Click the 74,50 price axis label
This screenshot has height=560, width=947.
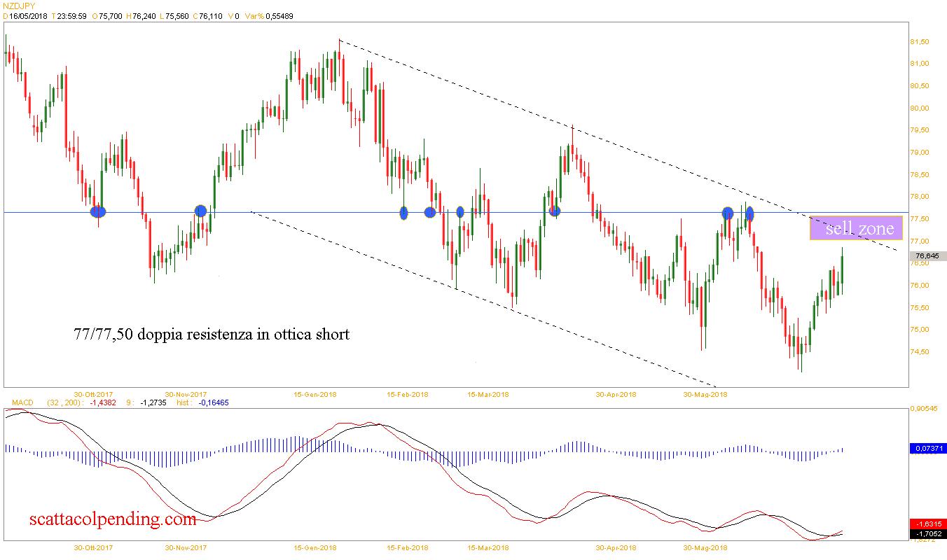[919, 351]
